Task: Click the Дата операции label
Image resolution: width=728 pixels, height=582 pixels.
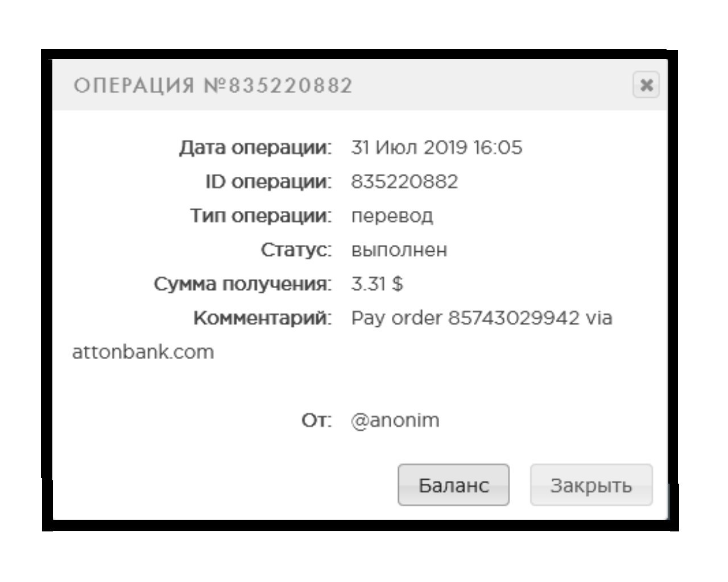Action: 255,148
